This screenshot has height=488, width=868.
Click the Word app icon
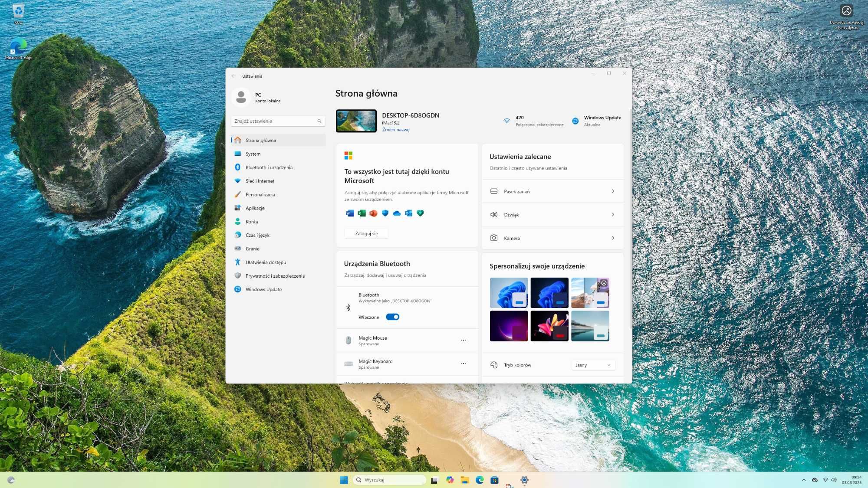coord(350,213)
